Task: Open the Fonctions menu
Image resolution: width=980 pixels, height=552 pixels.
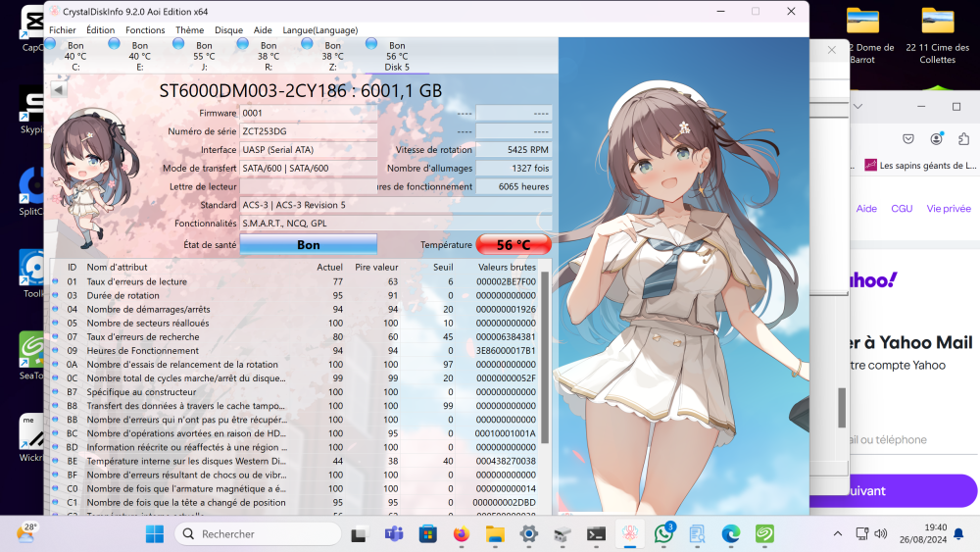Action: point(145,30)
